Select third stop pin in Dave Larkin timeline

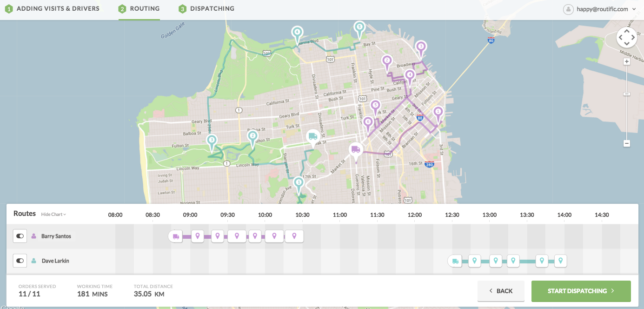(513, 261)
